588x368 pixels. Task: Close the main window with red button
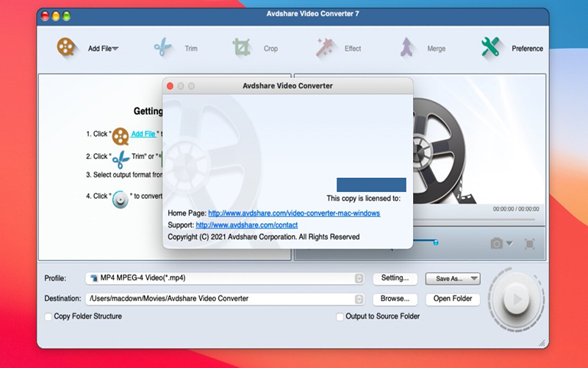45,16
